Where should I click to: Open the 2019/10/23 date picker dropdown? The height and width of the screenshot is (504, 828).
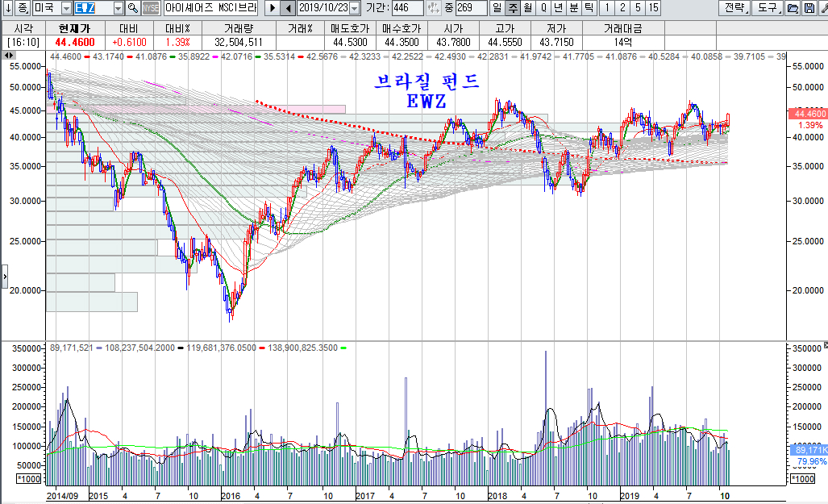tap(354, 8)
